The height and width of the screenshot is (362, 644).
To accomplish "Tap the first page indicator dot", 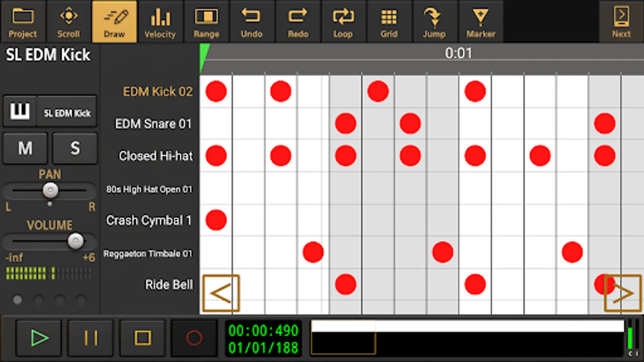I will click(x=17, y=300).
